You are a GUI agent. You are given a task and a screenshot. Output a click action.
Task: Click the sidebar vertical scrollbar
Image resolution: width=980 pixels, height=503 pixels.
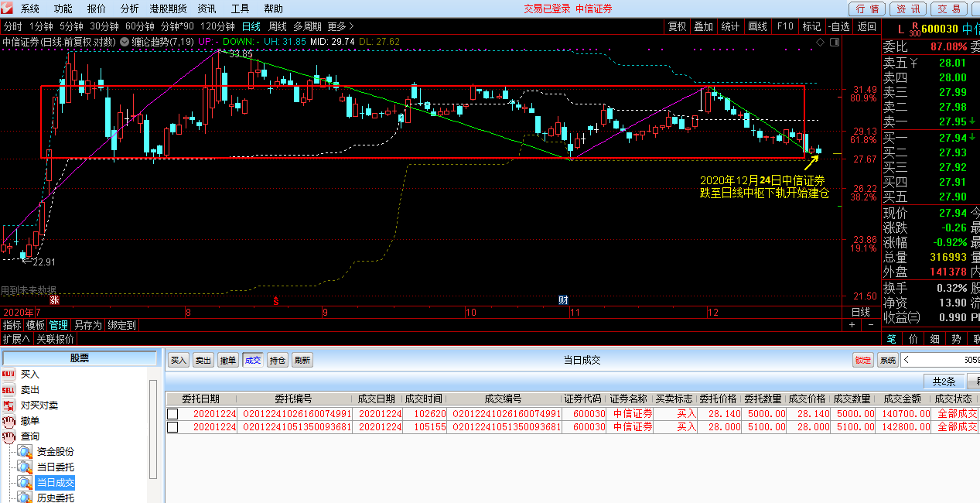click(153, 429)
